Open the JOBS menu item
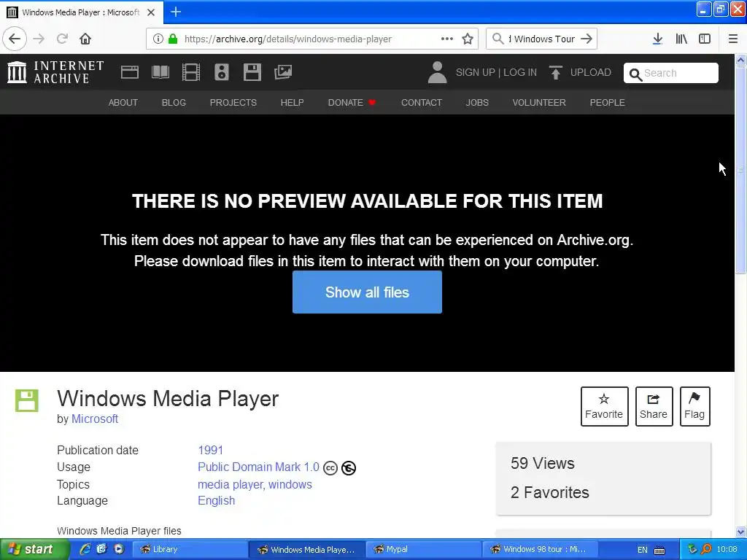 [477, 102]
